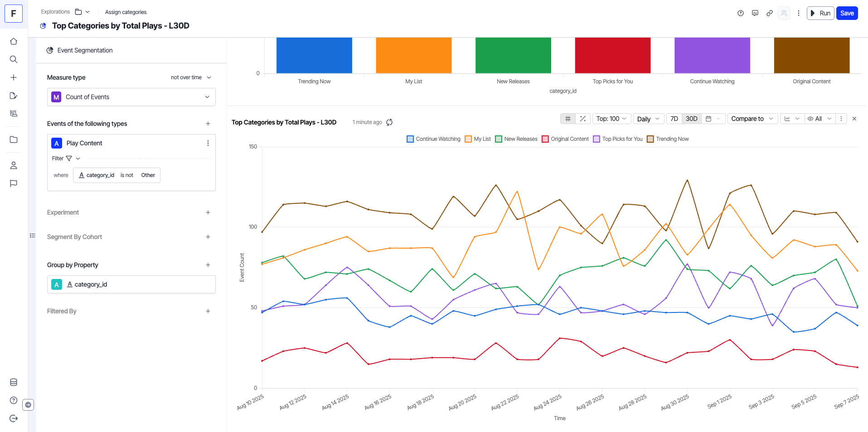Open the search icon in left sidebar
This screenshot has height=432, width=868.
[14, 59]
